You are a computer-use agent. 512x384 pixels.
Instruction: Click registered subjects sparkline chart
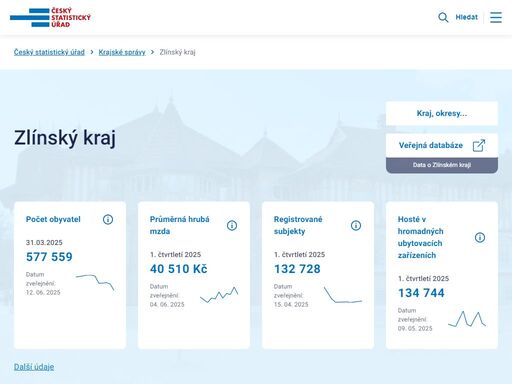click(343, 295)
